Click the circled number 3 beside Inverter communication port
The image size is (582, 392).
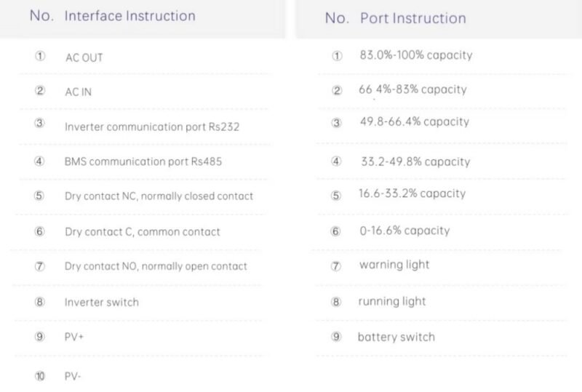[x=40, y=124]
